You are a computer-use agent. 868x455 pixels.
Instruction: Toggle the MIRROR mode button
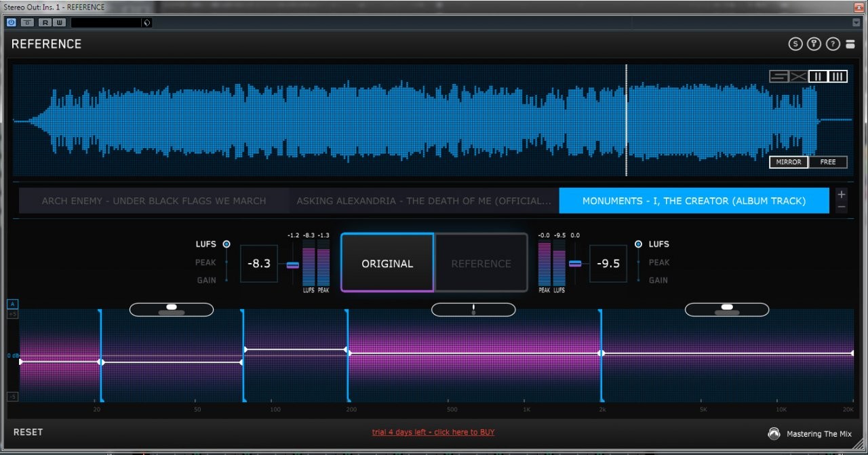[789, 162]
